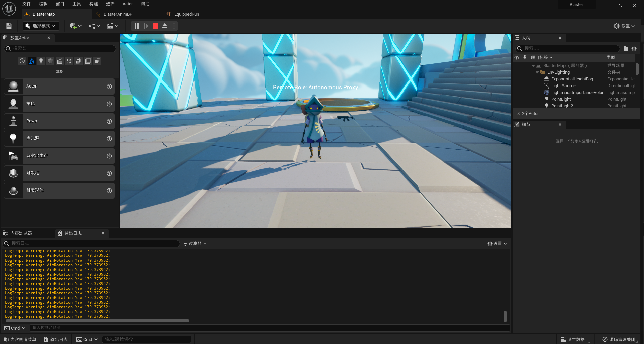
Task: Open the 文件 menu
Action: [x=27, y=4]
